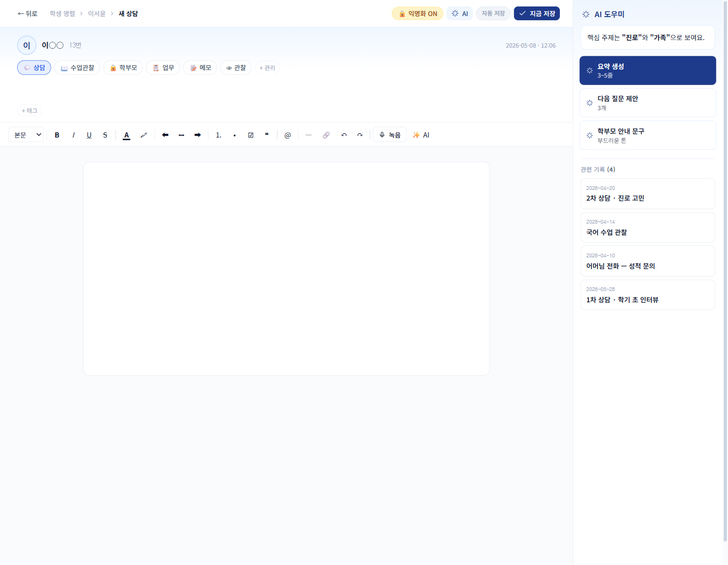Select the 학부모 record type
The width and height of the screenshot is (728, 565).
pyautogui.click(x=123, y=67)
